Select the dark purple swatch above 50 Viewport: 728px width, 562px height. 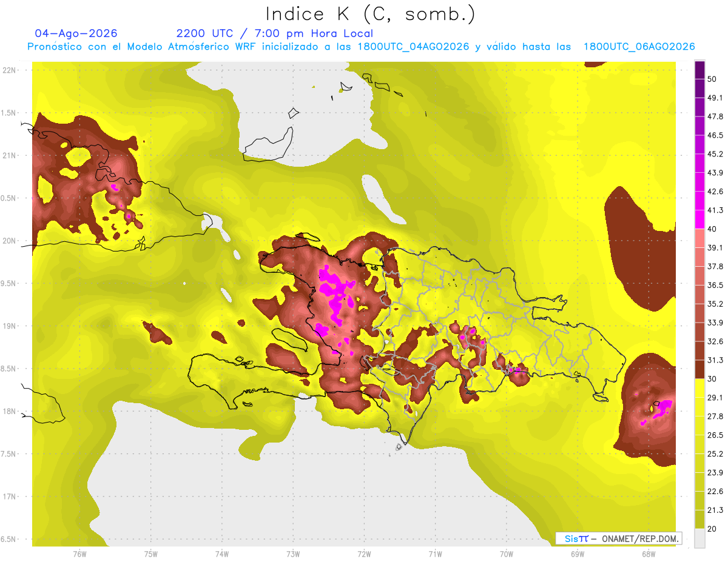pyautogui.click(x=699, y=71)
